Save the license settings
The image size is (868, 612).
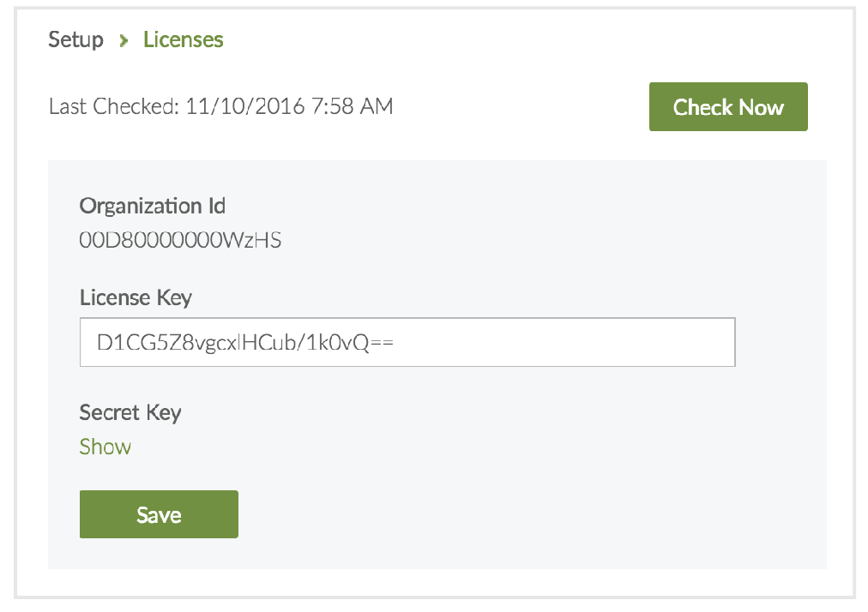point(159,514)
